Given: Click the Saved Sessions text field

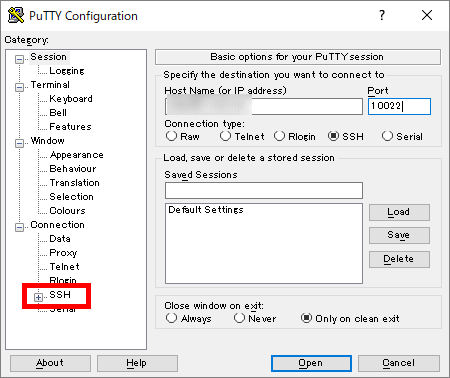Looking at the screenshot, I should 264,190.
